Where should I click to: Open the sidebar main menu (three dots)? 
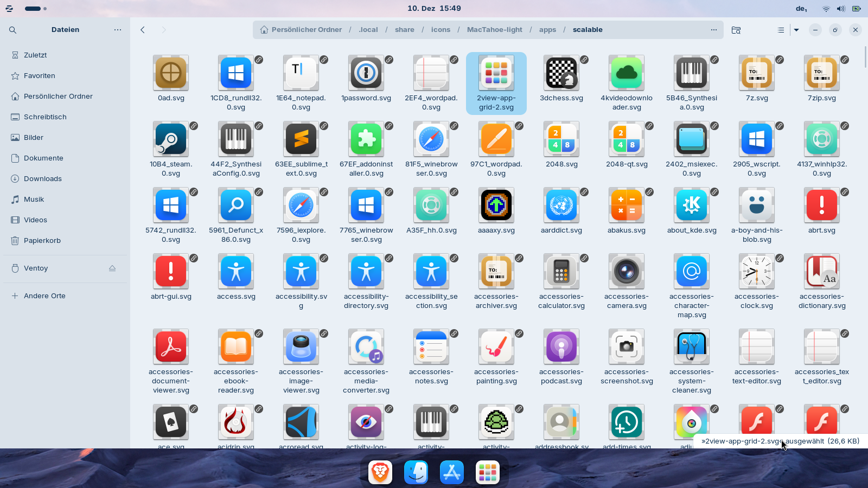click(x=118, y=30)
